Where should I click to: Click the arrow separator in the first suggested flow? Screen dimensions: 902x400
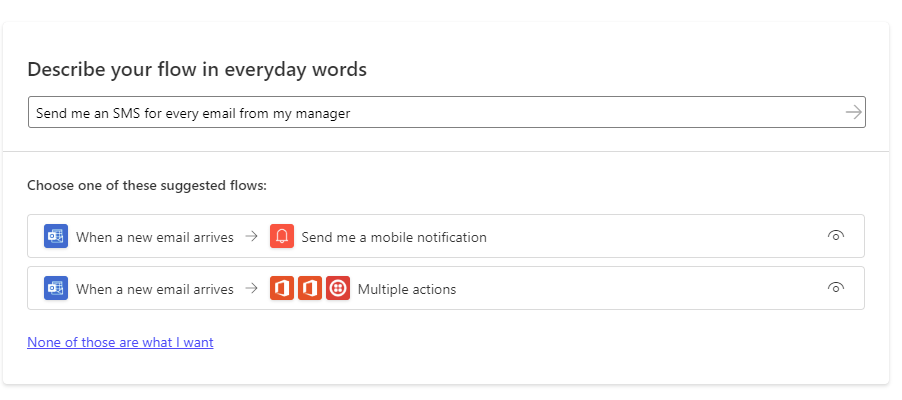tap(252, 237)
